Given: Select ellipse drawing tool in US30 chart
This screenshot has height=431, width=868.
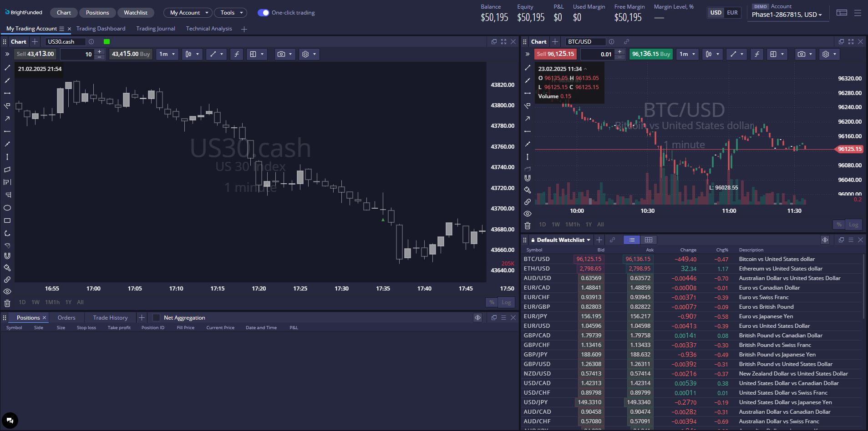Looking at the screenshot, I should coord(7,208).
